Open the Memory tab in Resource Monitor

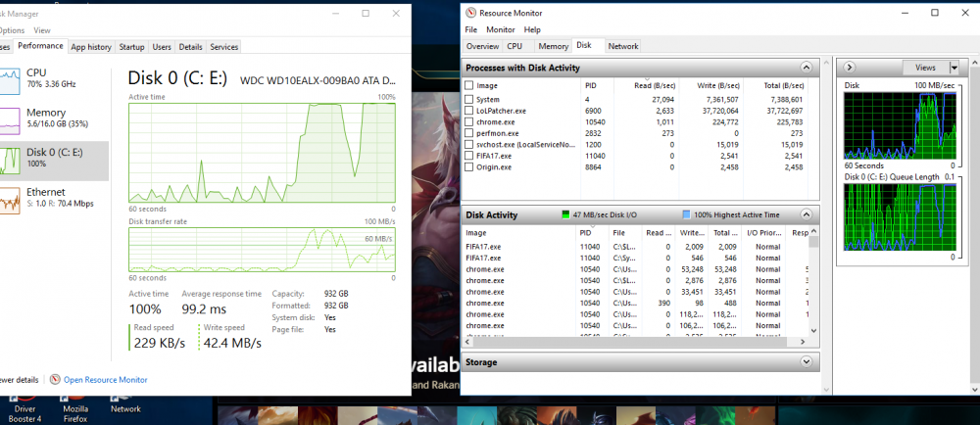click(x=553, y=46)
